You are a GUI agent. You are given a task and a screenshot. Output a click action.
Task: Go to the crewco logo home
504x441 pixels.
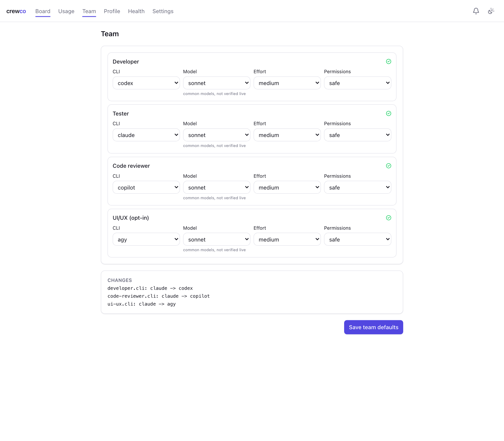coord(16,11)
